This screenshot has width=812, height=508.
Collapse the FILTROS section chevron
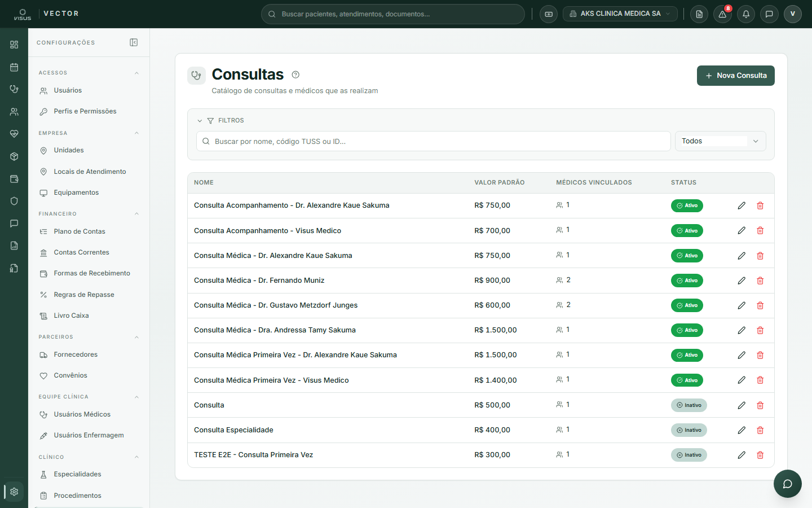pos(200,121)
